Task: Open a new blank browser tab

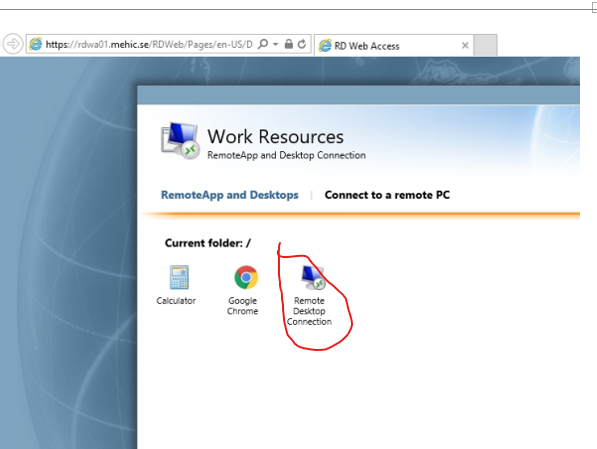Action: pyautogui.click(x=485, y=45)
